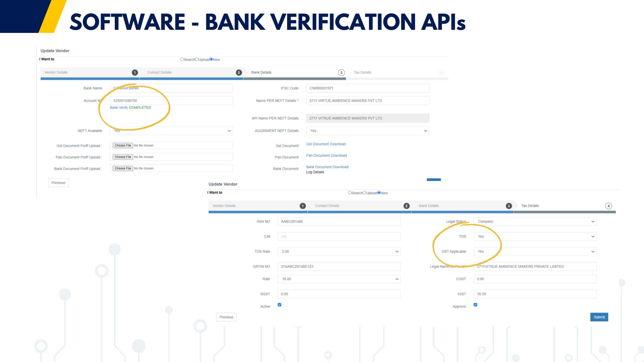Viewport: 644px width, 362px height.
Task: Click step 1 circle in upper wizard
Action: 135,72
